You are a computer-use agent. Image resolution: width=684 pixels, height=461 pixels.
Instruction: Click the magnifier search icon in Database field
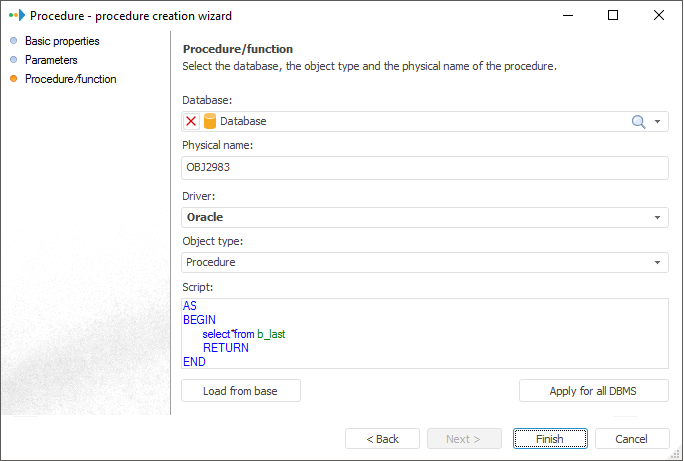(x=638, y=121)
